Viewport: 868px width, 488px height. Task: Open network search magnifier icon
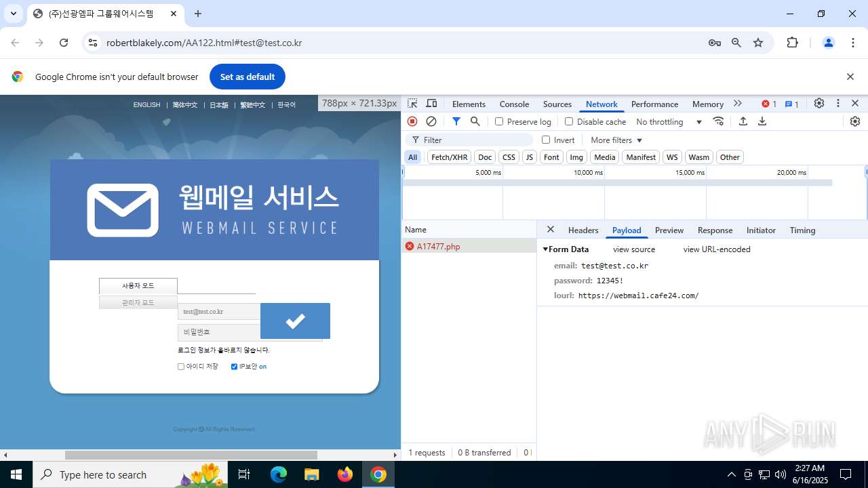click(475, 121)
